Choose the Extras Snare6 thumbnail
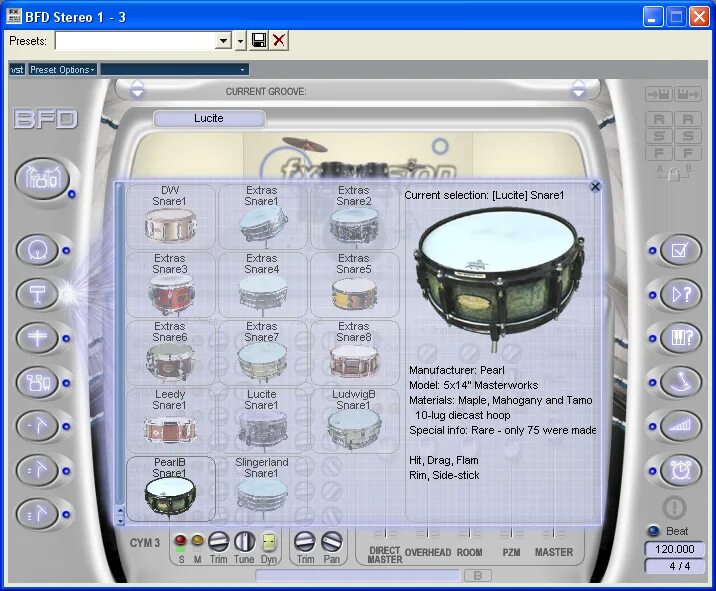 170,353
